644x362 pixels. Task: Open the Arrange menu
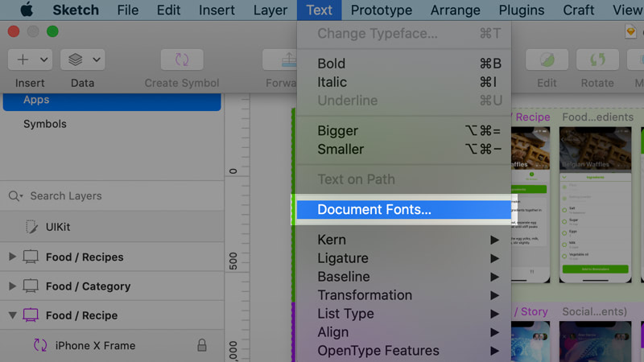click(455, 10)
